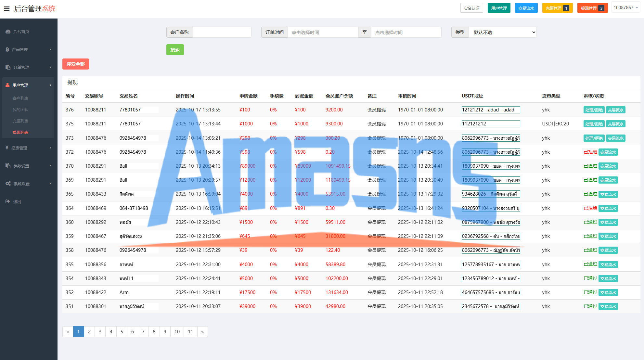Open 提现列表 in the sidebar
This screenshot has height=360, width=644.
(20, 132)
